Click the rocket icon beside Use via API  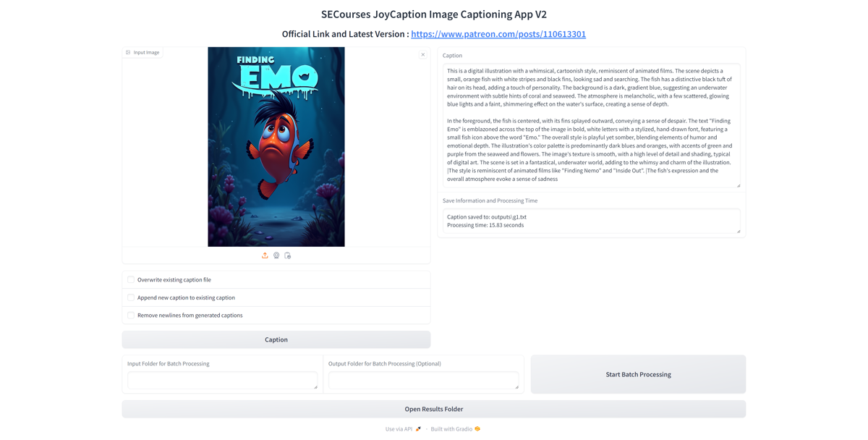coord(418,429)
